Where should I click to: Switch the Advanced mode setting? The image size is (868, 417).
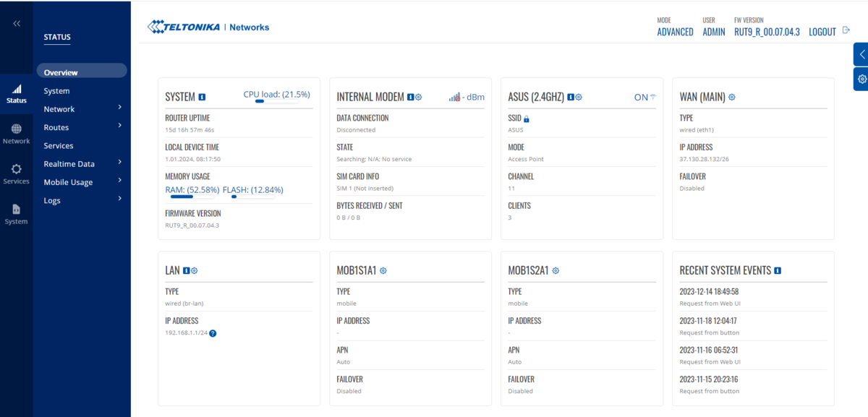[675, 32]
